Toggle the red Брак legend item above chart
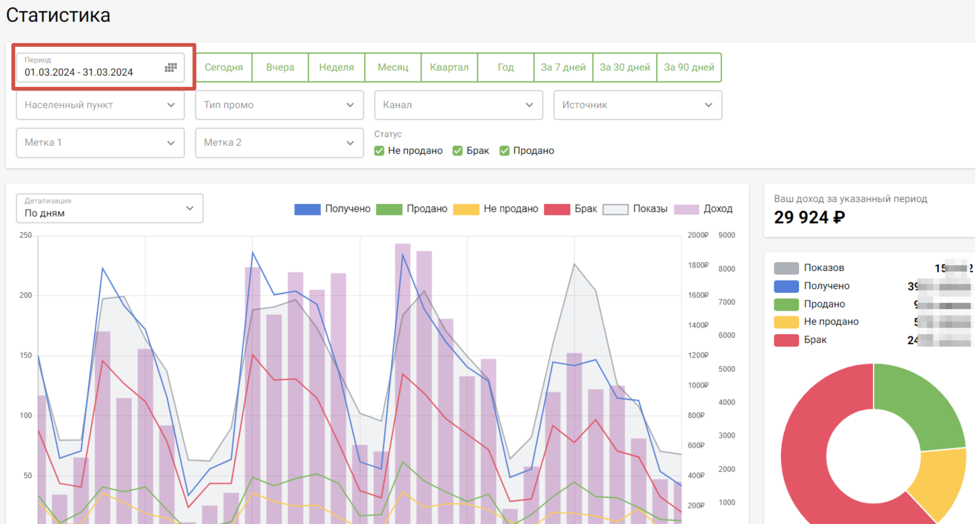 tap(557, 209)
